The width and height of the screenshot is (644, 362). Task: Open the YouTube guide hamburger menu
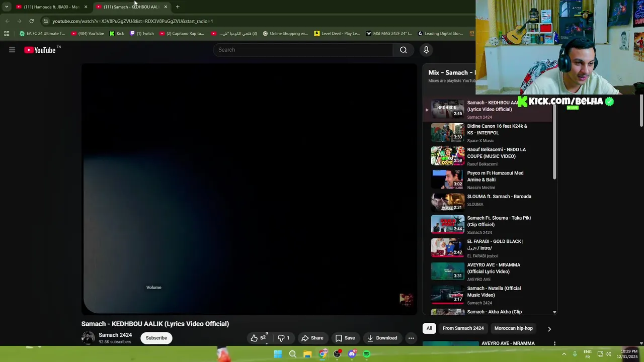pyautogui.click(x=12, y=50)
